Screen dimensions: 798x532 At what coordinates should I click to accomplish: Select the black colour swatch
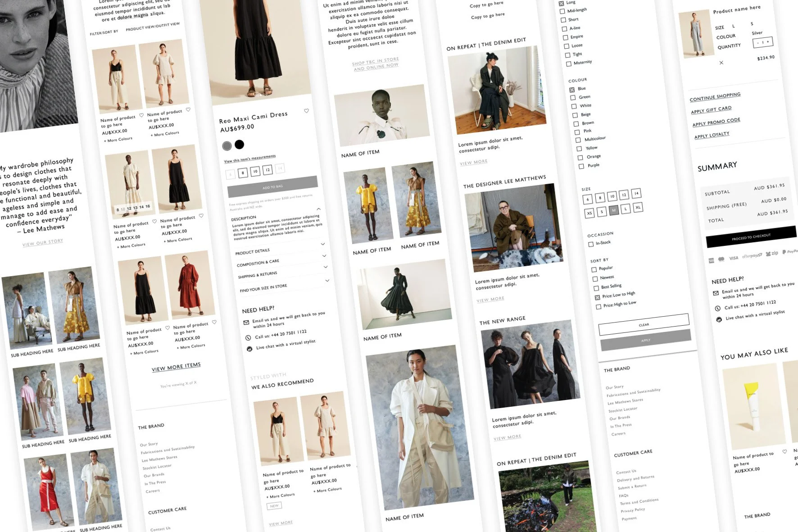pos(240,144)
